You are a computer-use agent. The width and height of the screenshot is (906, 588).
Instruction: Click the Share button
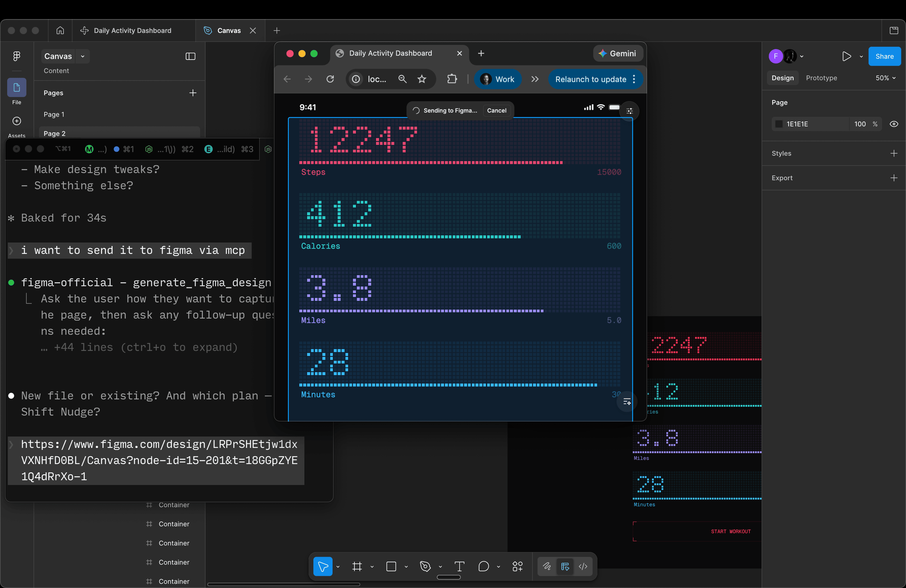pos(884,56)
